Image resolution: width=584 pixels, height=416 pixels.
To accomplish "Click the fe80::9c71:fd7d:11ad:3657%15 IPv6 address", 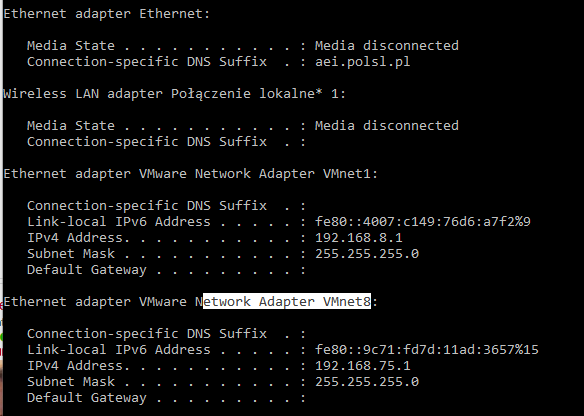I will (x=427, y=349).
